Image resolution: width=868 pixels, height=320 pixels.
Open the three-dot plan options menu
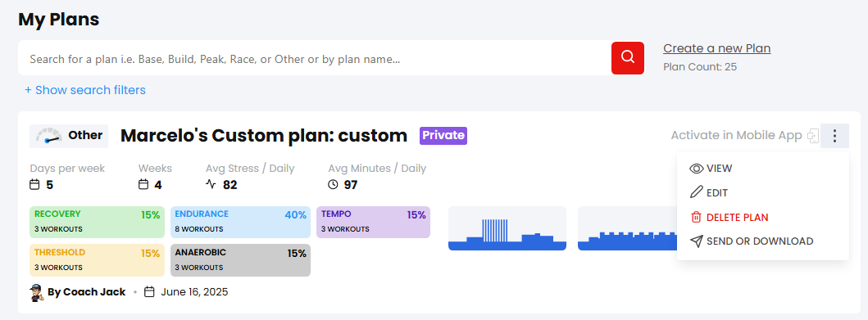point(834,135)
